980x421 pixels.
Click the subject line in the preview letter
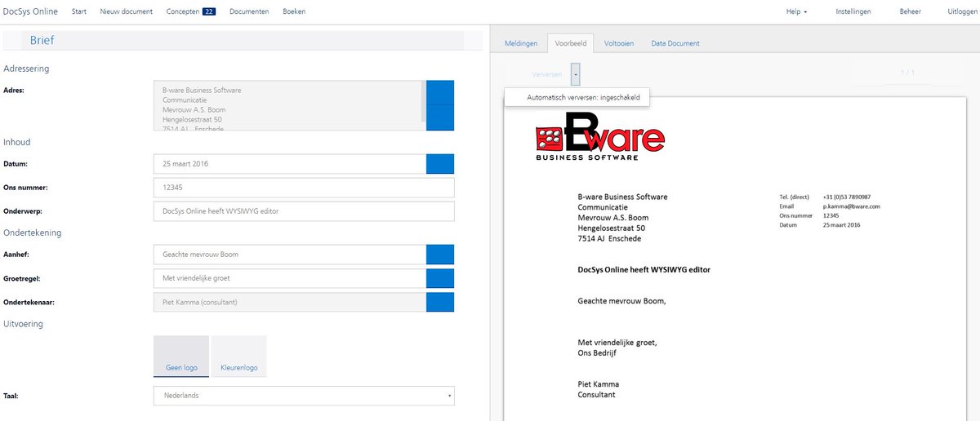pyautogui.click(x=644, y=269)
